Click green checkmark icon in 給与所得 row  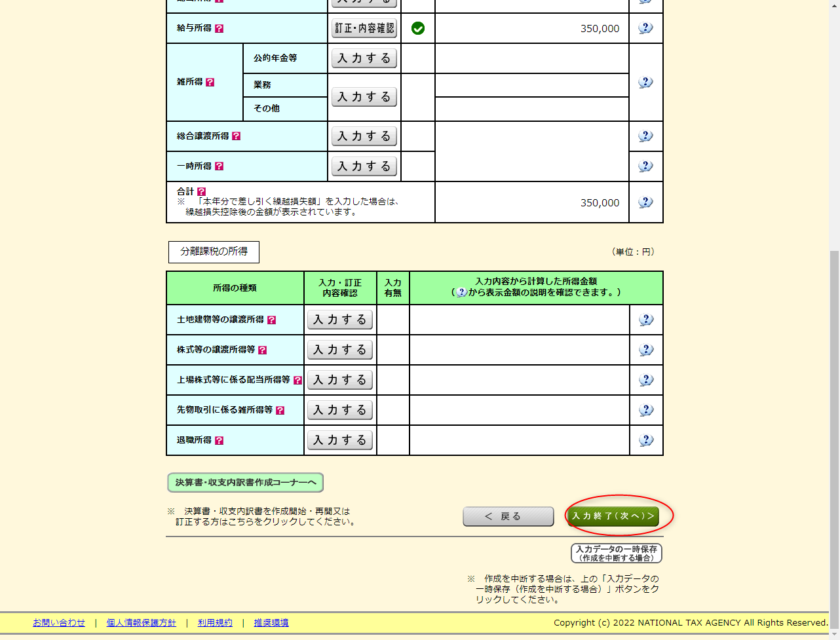[418, 28]
